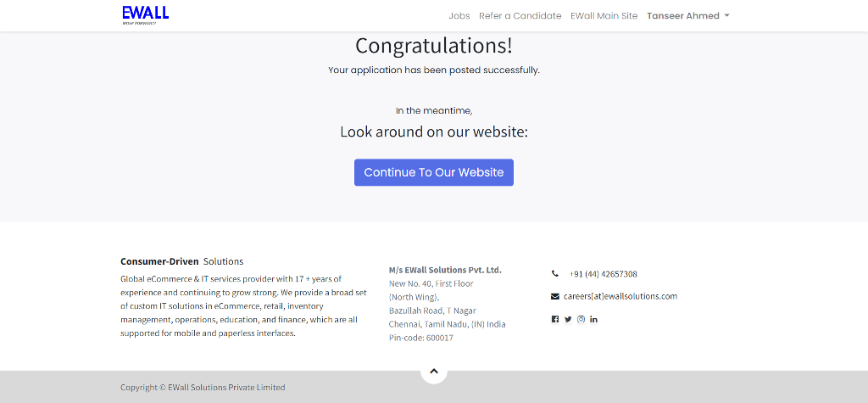
Task: Expand the Tanseer Ahmed user dropdown
Action: [687, 15]
